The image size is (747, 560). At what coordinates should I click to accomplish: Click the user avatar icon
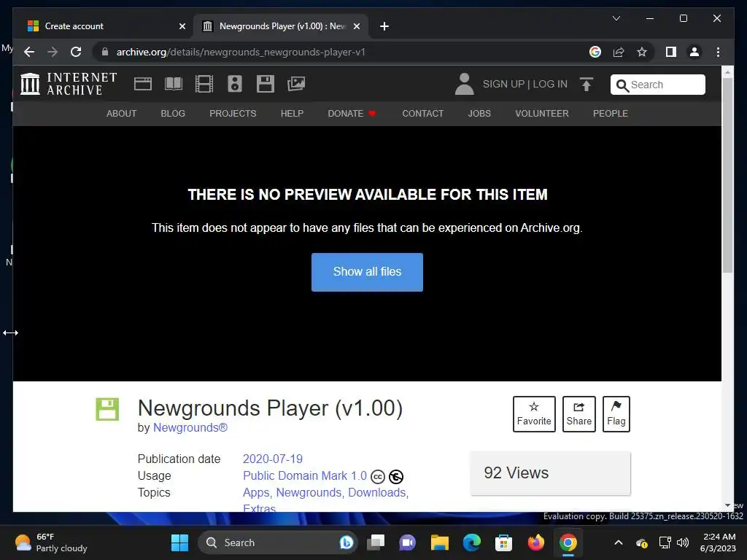click(464, 84)
